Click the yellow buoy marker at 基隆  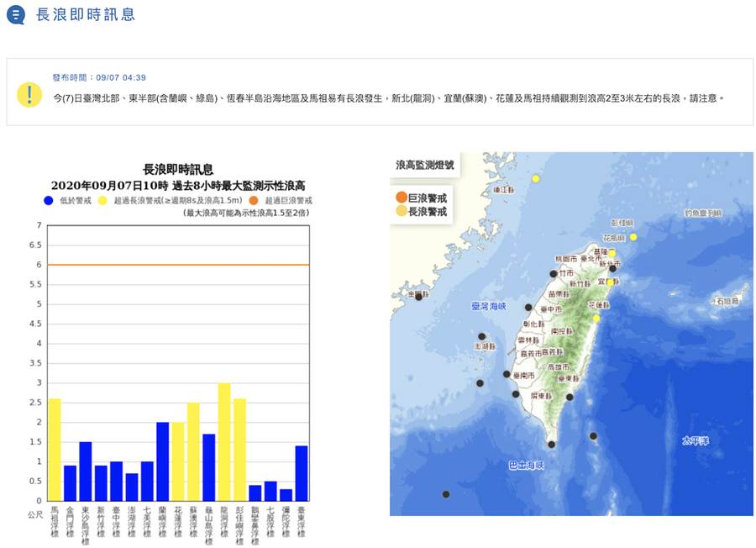(612, 253)
